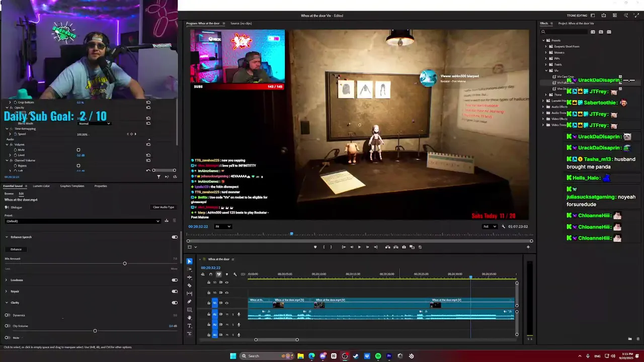Image resolution: width=644 pixels, height=362 pixels.
Task: Open the workspaces icon in header
Action: (x=593, y=16)
